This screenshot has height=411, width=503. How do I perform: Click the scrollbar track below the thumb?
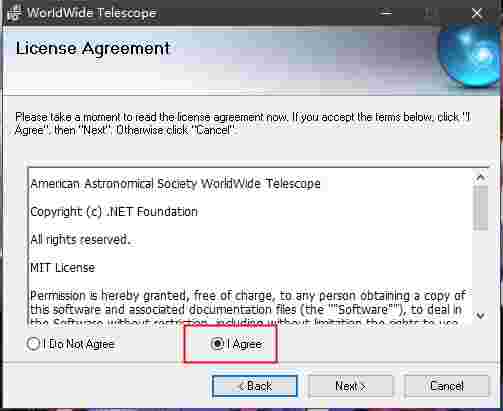pyautogui.click(x=480, y=269)
